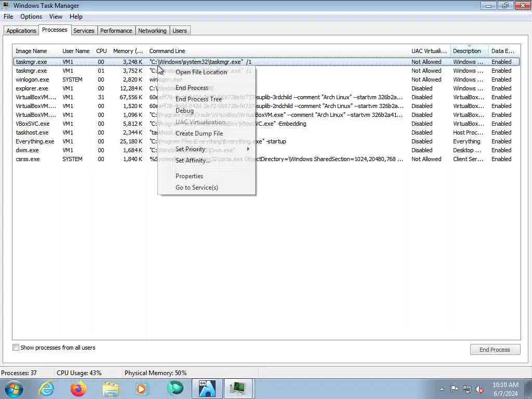Click the Processes: 37 status entry
Screen dimensions: 532x399
[19, 373]
